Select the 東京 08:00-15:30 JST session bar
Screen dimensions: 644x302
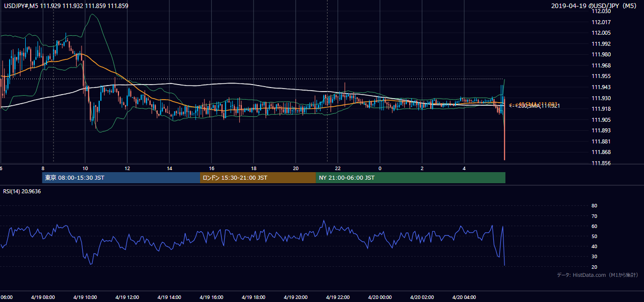point(121,178)
